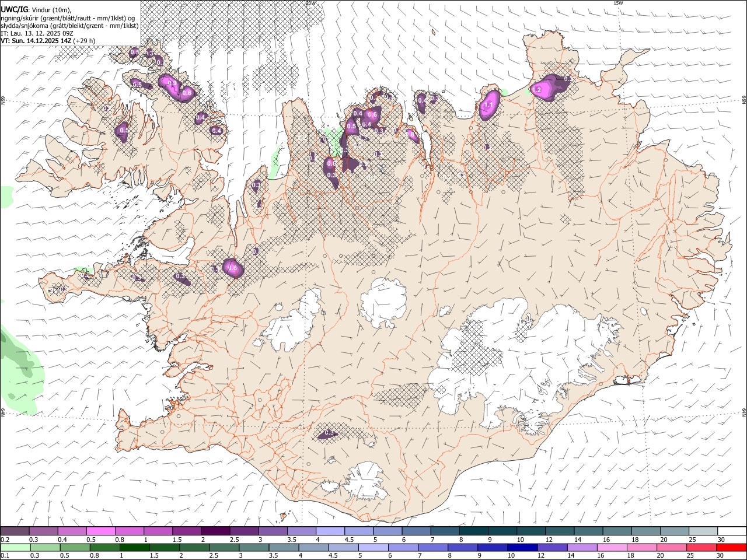Select the bright pink snow swatch labeled 0.5
The image size is (747, 560).
point(100,531)
